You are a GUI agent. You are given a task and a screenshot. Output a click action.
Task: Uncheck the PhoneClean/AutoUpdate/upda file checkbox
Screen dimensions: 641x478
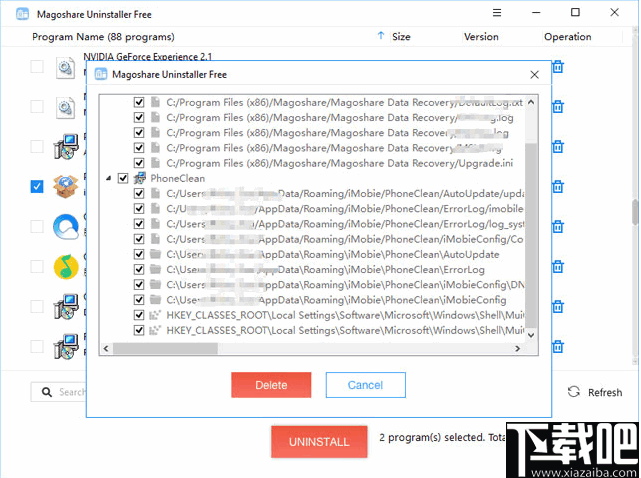139,193
